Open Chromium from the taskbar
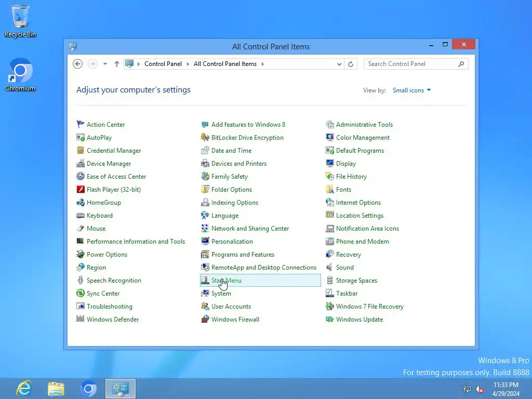Screen dimensions: 532x399 tap(88, 389)
